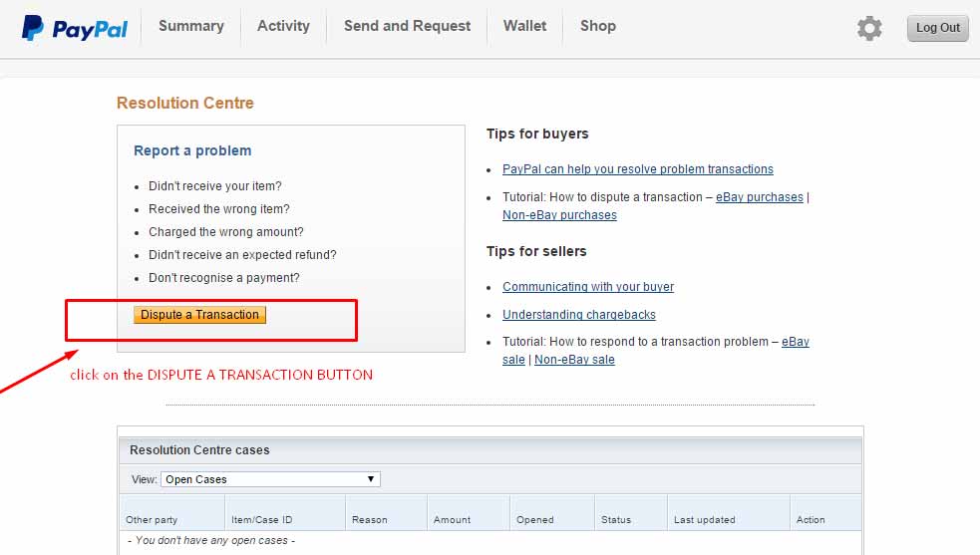980x555 pixels.
Task: Switch to the Wallet tab
Action: (x=525, y=26)
